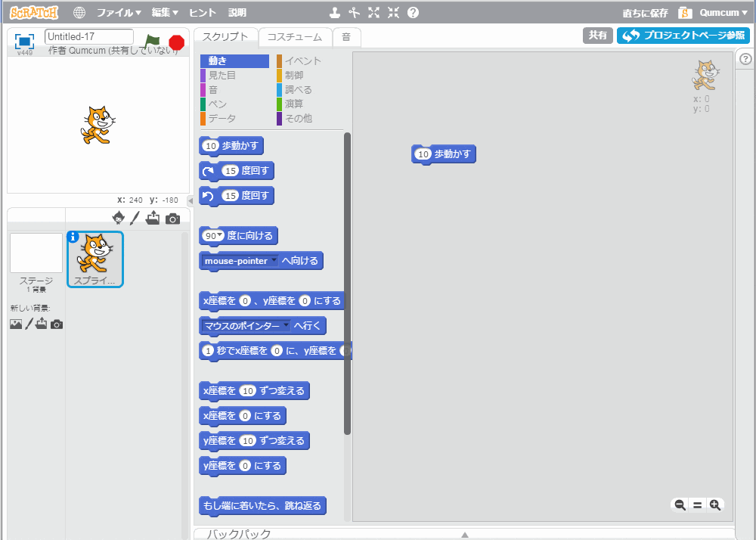Switch to the 音 tab
756x540 pixels.
click(346, 37)
